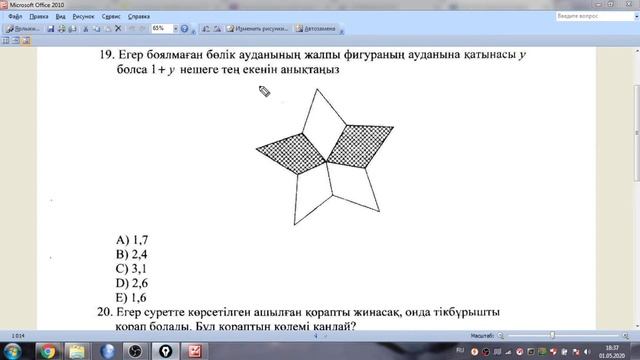Click the vertical scrollbar thumb
This screenshot has width=640, height=360.
point(637,133)
